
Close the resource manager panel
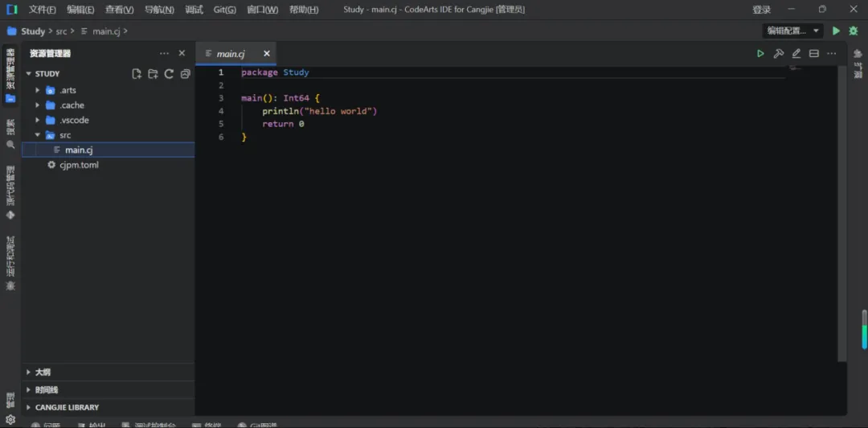[182, 53]
